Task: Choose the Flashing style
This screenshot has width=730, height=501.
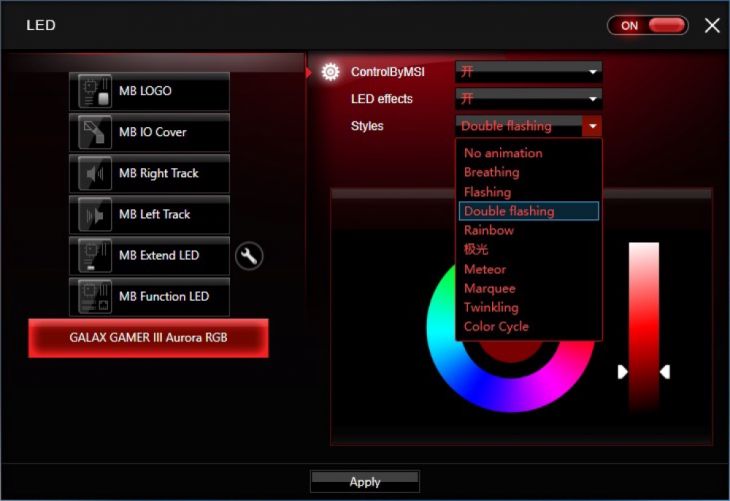Action: click(x=528, y=192)
